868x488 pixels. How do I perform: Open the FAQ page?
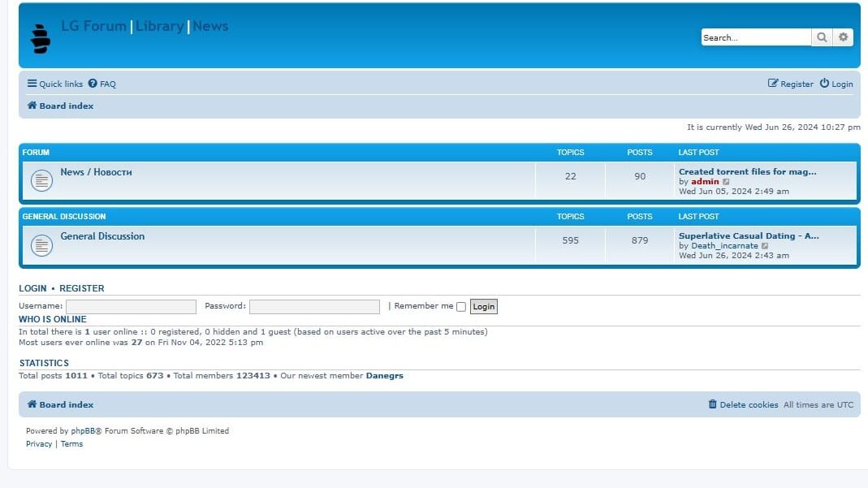[102, 84]
